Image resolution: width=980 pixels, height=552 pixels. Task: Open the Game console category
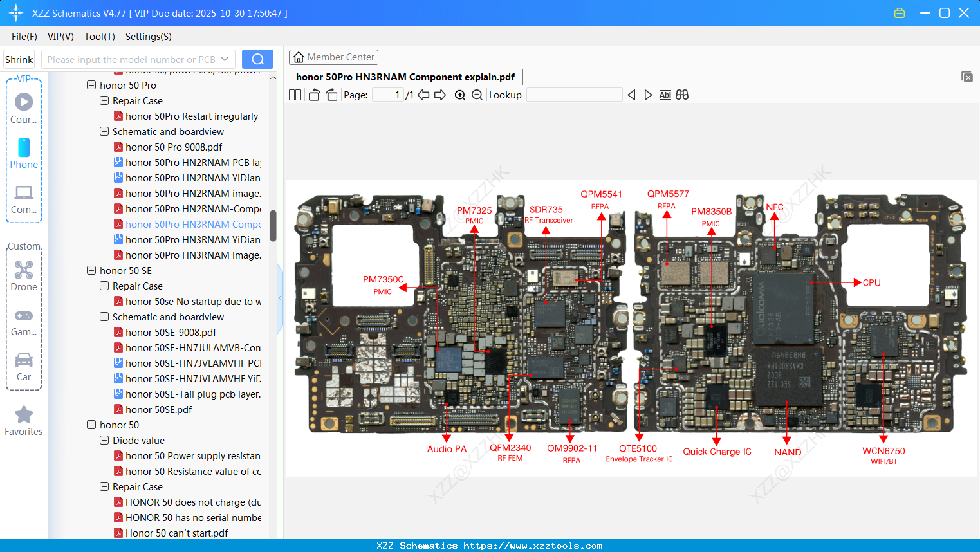[24, 323]
